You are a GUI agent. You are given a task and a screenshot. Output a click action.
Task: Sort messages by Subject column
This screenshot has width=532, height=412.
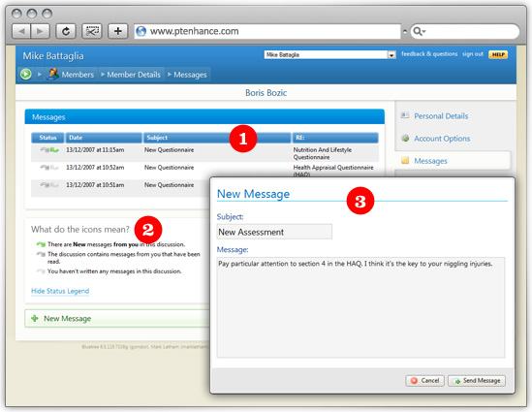click(x=217, y=138)
